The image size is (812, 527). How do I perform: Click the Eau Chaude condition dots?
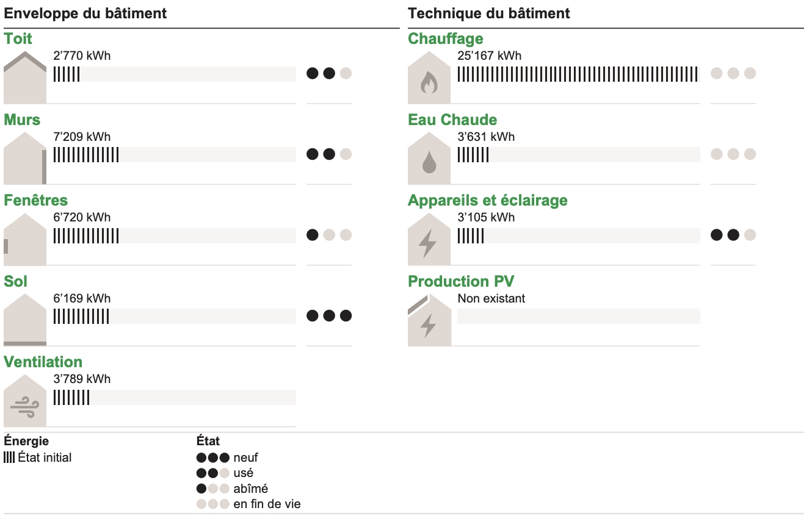(x=733, y=154)
